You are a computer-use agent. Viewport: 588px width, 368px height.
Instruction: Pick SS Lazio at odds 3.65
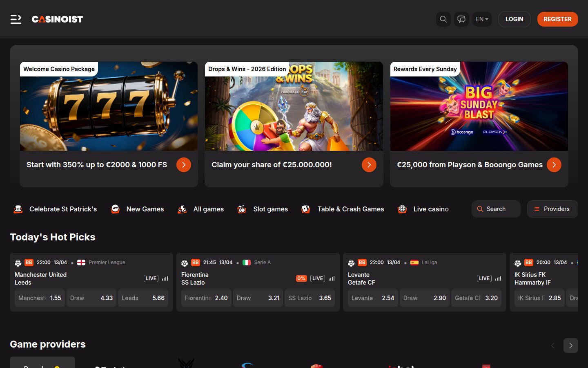pyautogui.click(x=310, y=298)
